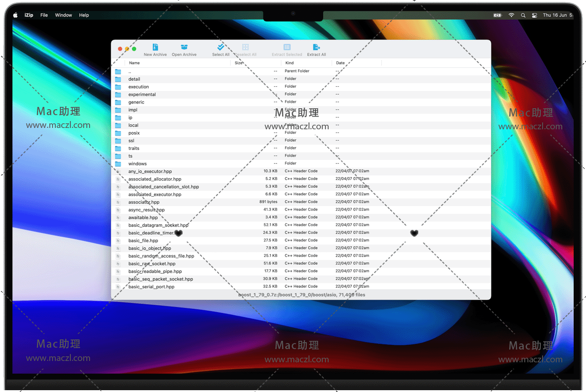Open the File menu
Screen dimensions: 586x392
click(x=44, y=15)
